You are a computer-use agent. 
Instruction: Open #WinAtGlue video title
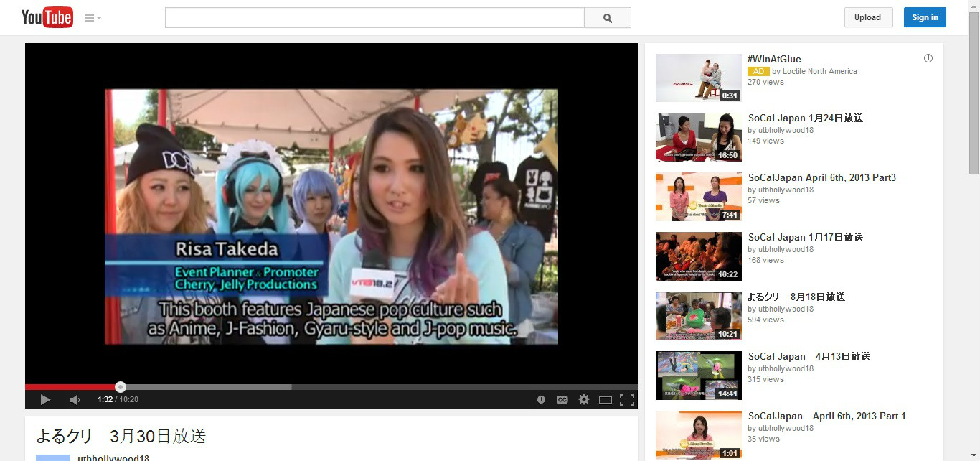tap(774, 59)
